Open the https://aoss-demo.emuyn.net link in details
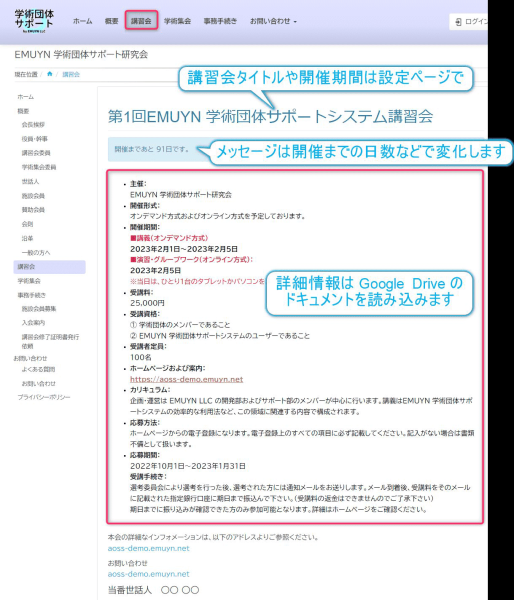Image resolution: width=514 pixels, height=600 pixels. tap(186, 379)
